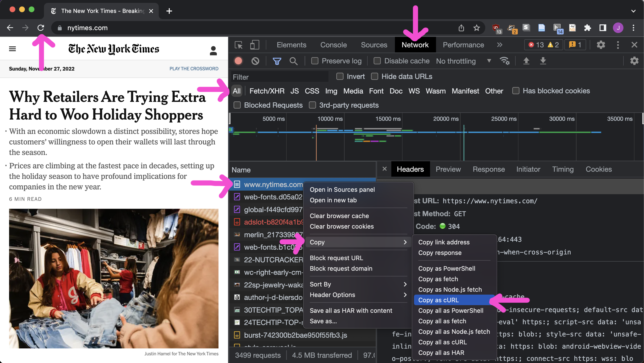
Task: Share this page via the share icon
Action: click(x=461, y=28)
